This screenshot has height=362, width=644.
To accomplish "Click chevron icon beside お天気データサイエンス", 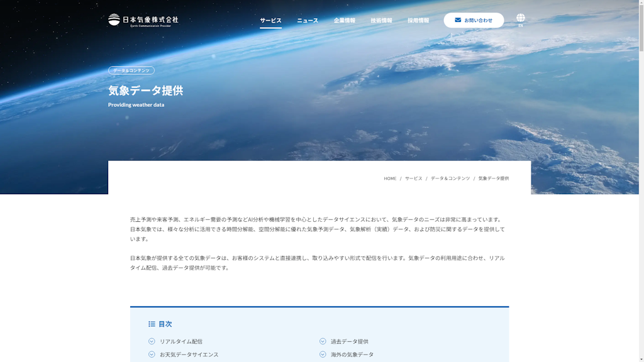I will click(x=152, y=354).
